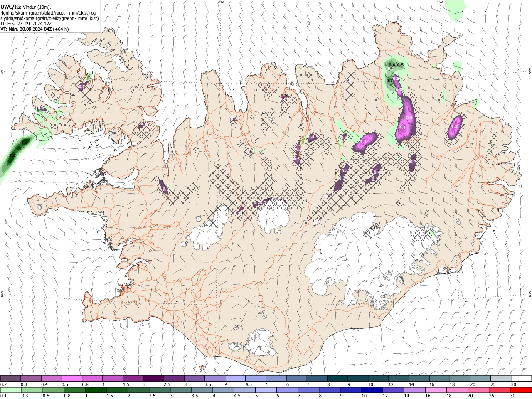Click the '0.1' label in the lower legend
The height and width of the screenshot is (399, 532).
tap(3, 396)
